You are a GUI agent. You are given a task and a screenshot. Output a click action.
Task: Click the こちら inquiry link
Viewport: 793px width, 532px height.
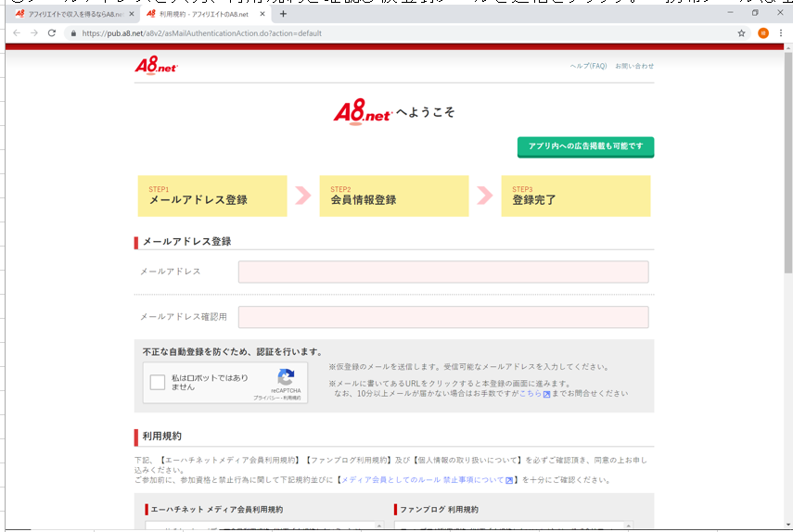click(531, 394)
